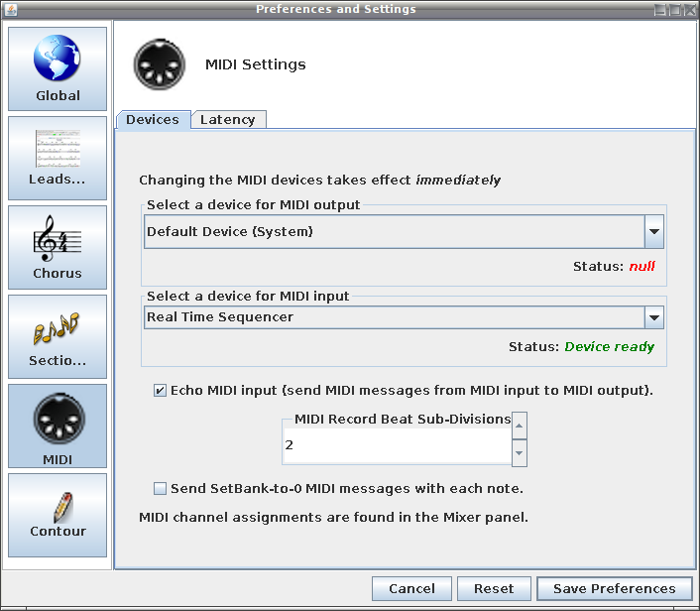The height and width of the screenshot is (611, 700).
Task: Click the Cancel button
Action: tap(411, 588)
